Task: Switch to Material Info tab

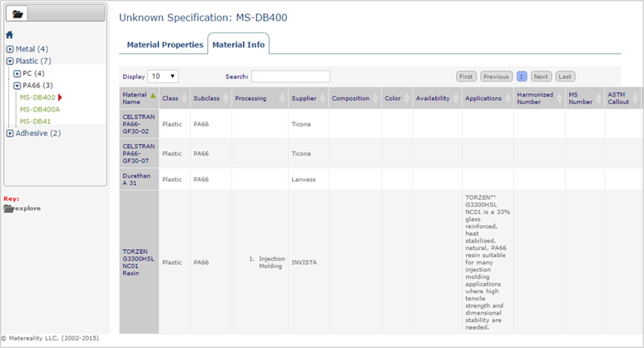Action: coord(238,44)
